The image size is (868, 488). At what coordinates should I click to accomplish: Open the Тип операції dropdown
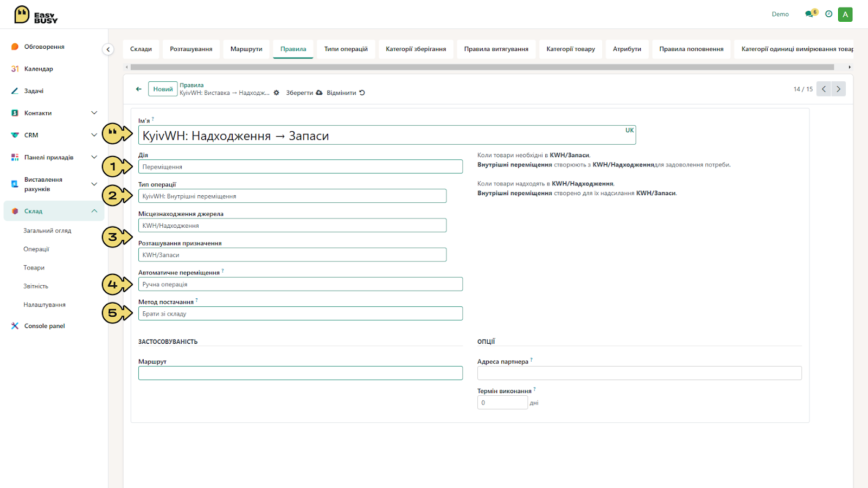click(x=292, y=196)
